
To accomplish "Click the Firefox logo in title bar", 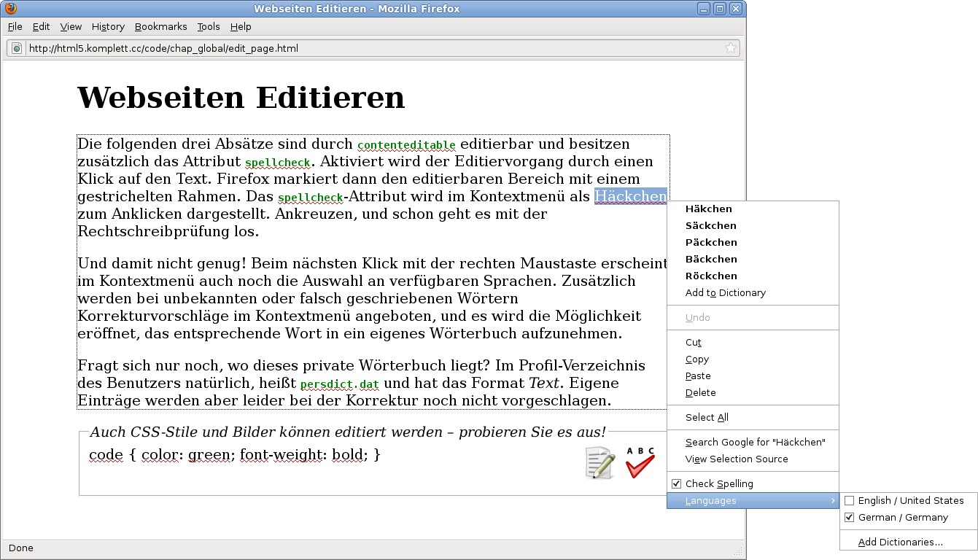I will coord(10,9).
